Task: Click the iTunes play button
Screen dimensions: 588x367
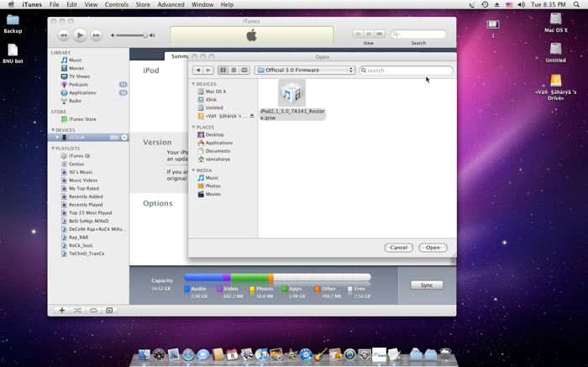Action: pyautogui.click(x=80, y=35)
